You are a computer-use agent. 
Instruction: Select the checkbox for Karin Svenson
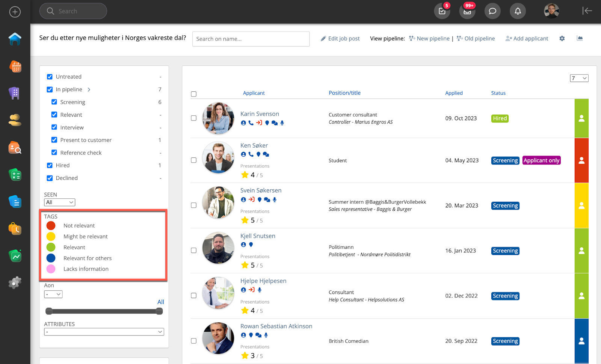pyautogui.click(x=194, y=118)
